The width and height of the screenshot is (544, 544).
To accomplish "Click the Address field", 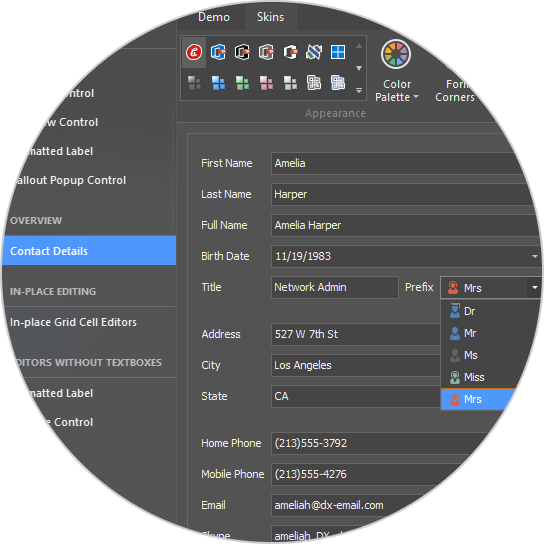I will pyautogui.click(x=356, y=334).
